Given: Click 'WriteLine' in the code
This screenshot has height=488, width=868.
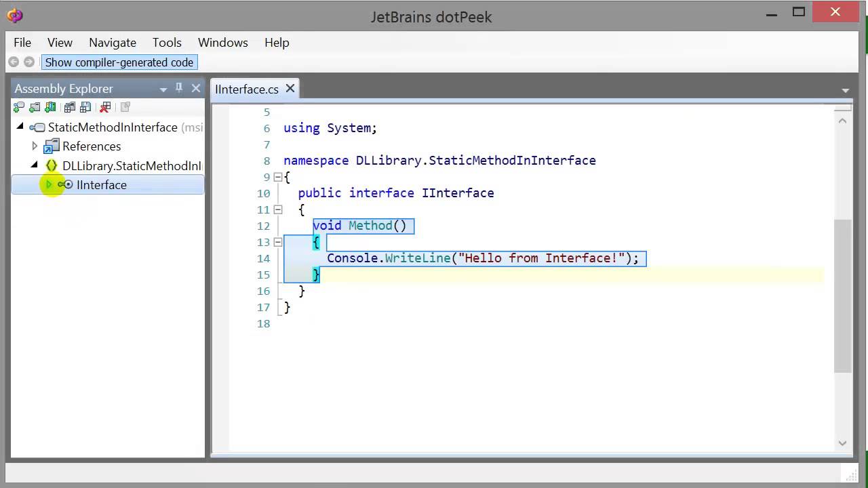Looking at the screenshot, I should [418, 258].
